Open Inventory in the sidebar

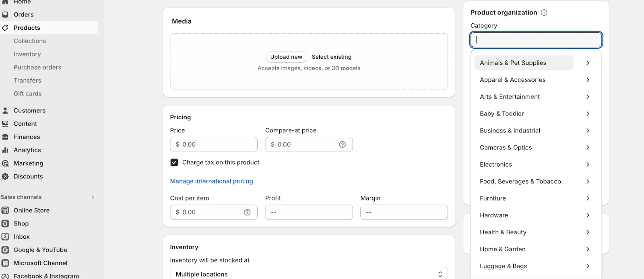point(27,54)
